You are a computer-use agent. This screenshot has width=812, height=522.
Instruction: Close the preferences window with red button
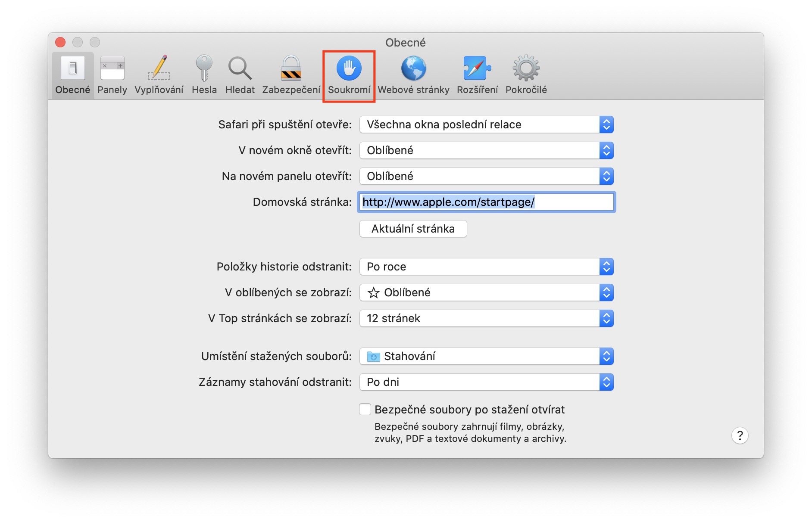(60, 42)
